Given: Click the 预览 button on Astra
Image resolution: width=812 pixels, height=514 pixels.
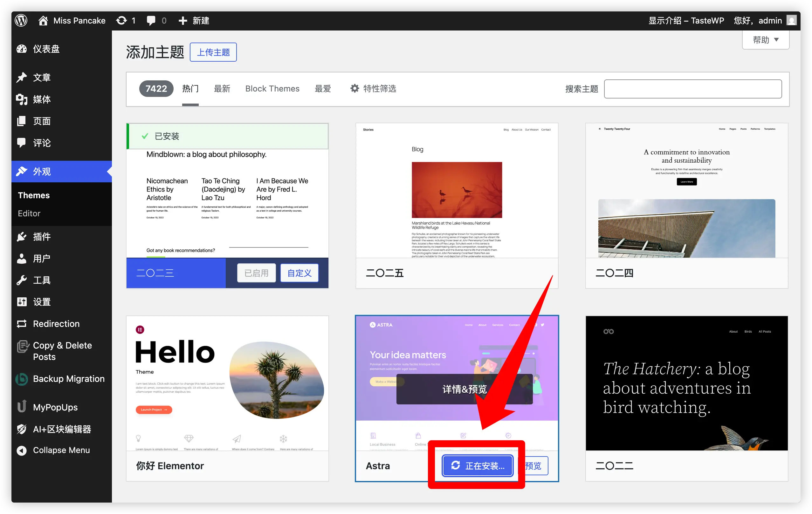Looking at the screenshot, I should point(534,465).
